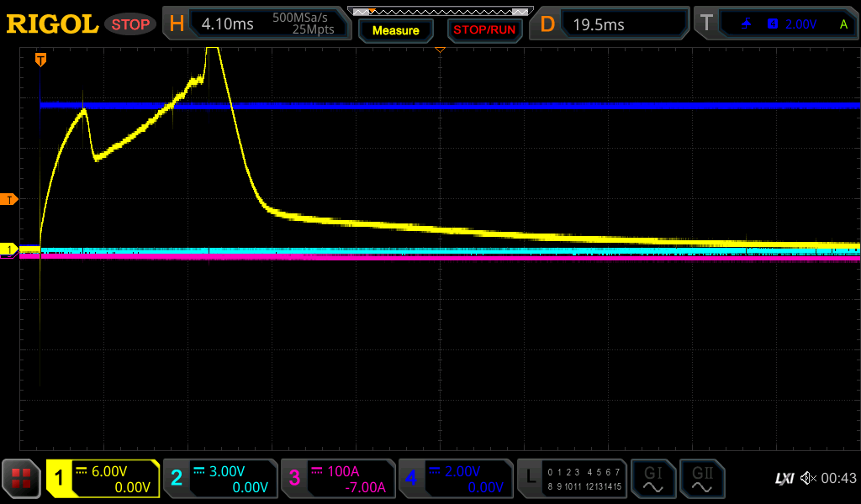Click the channel 1 ground reference marker

pos(9,249)
